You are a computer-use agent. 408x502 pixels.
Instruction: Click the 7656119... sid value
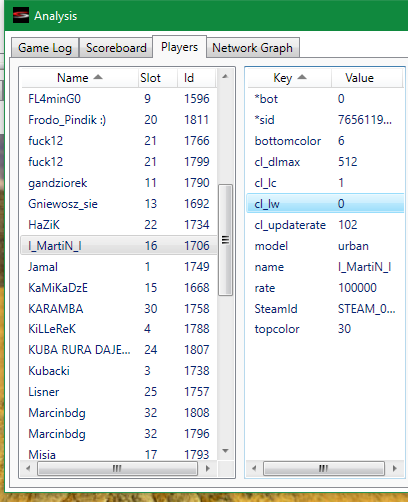click(365, 120)
